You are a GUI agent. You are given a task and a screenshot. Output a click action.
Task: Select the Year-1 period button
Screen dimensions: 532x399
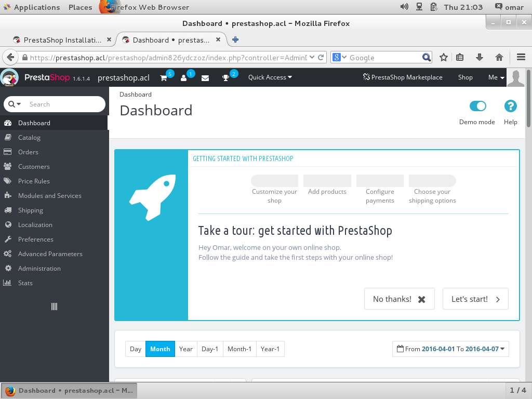click(270, 349)
